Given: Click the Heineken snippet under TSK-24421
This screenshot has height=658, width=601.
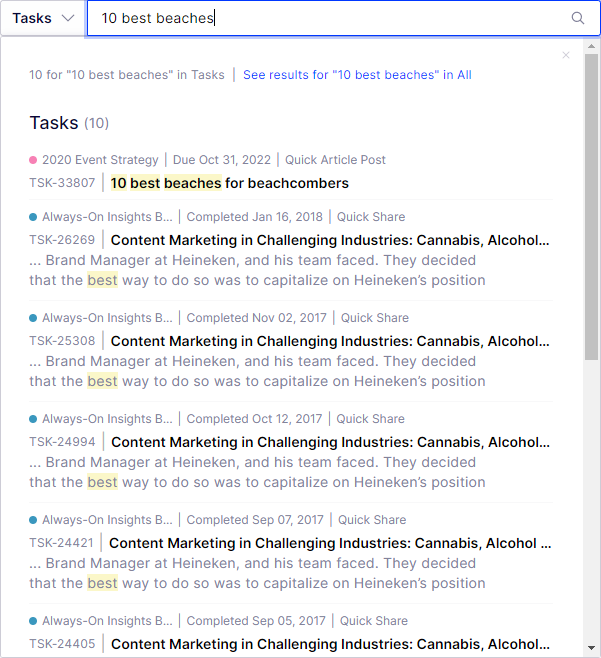Looking at the screenshot, I should click(x=257, y=573).
